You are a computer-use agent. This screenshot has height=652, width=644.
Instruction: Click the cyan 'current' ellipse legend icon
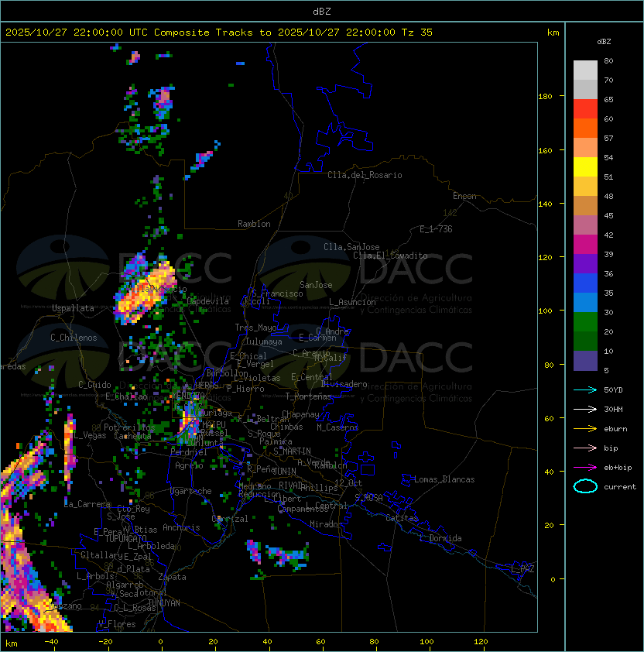tap(585, 486)
